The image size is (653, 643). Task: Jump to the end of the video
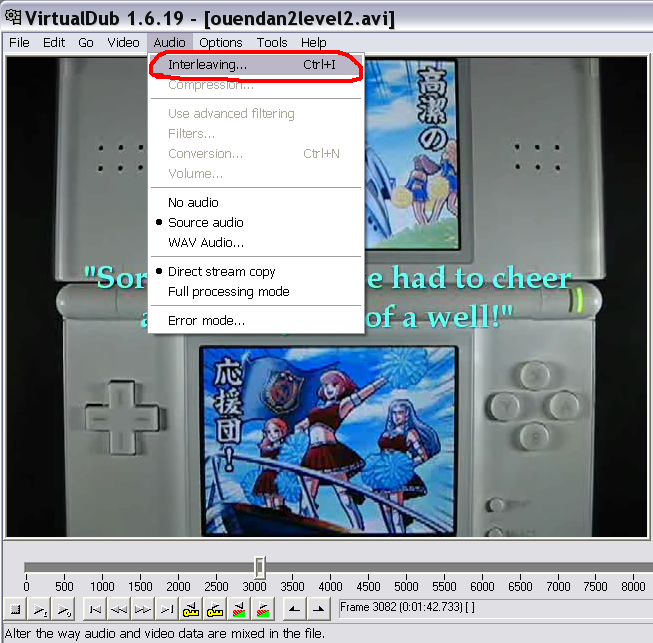click(x=167, y=609)
